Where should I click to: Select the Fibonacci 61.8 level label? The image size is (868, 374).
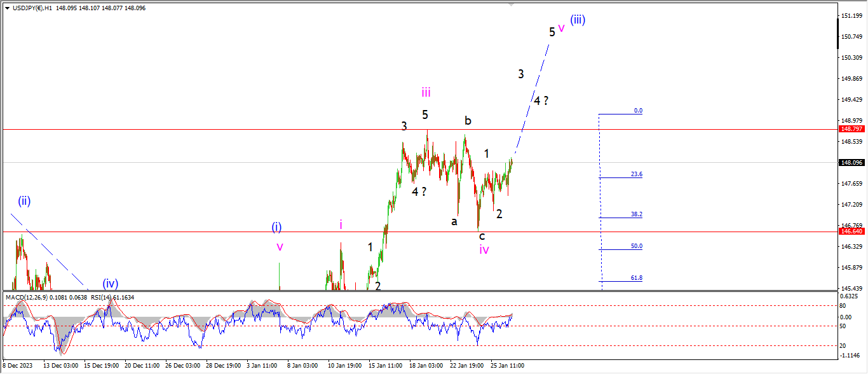click(x=636, y=278)
